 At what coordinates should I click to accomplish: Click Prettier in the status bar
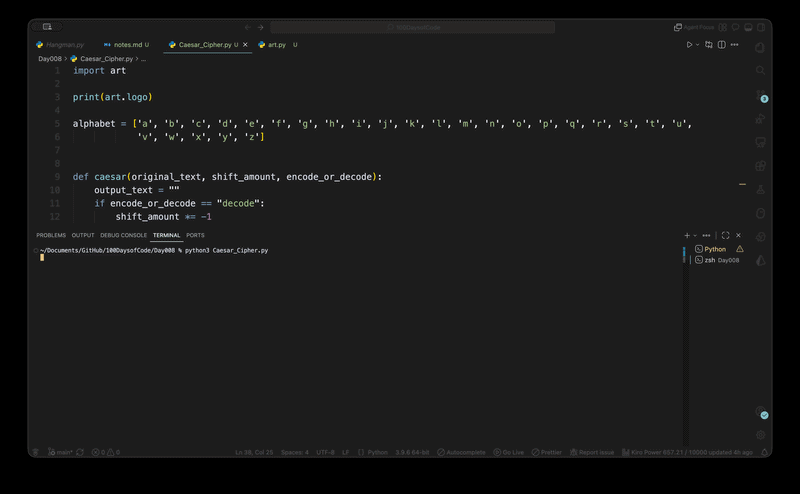[546, 452]
